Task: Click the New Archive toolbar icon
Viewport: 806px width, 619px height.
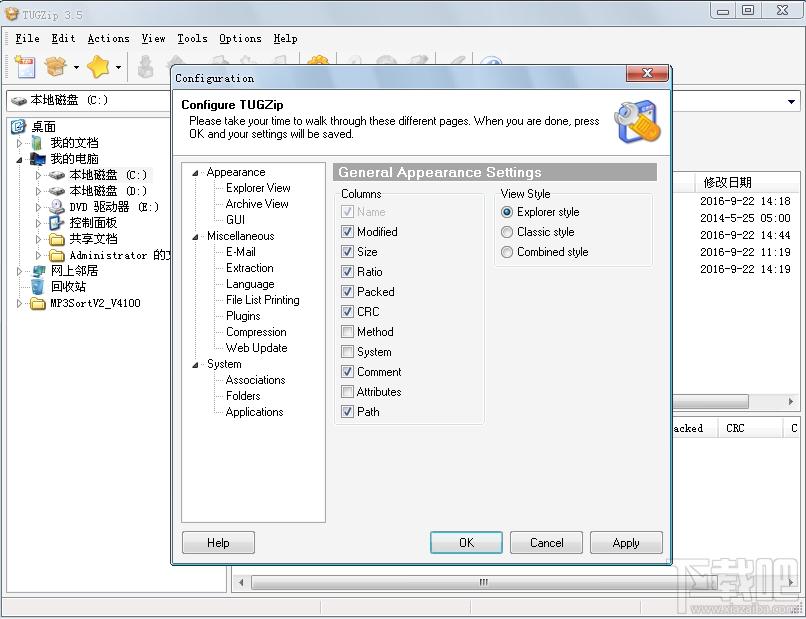Action: [x=25, y=67]
